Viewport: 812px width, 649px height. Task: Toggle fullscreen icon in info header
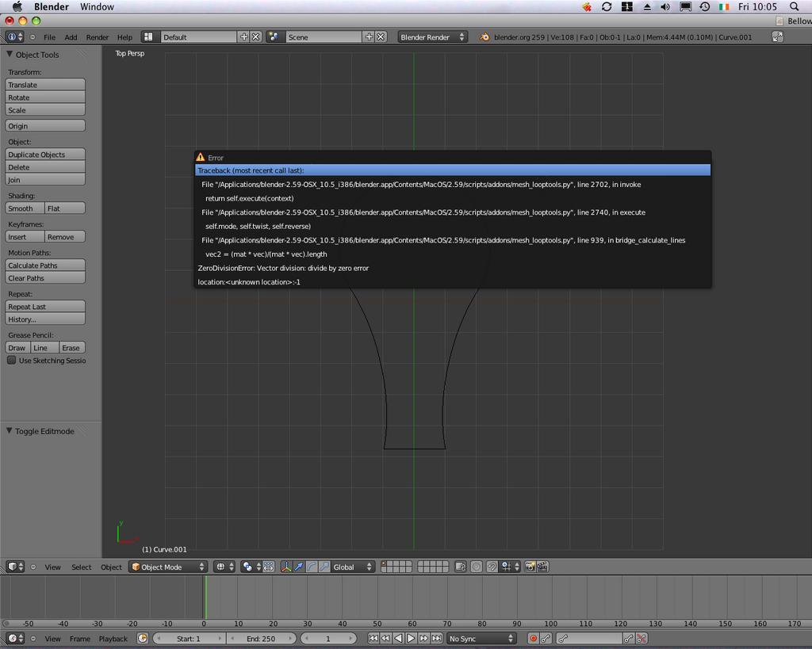(x=777, y=36)
